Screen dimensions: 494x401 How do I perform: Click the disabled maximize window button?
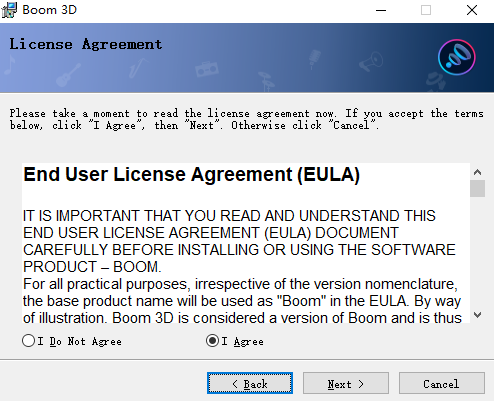[x=426, y=10]
